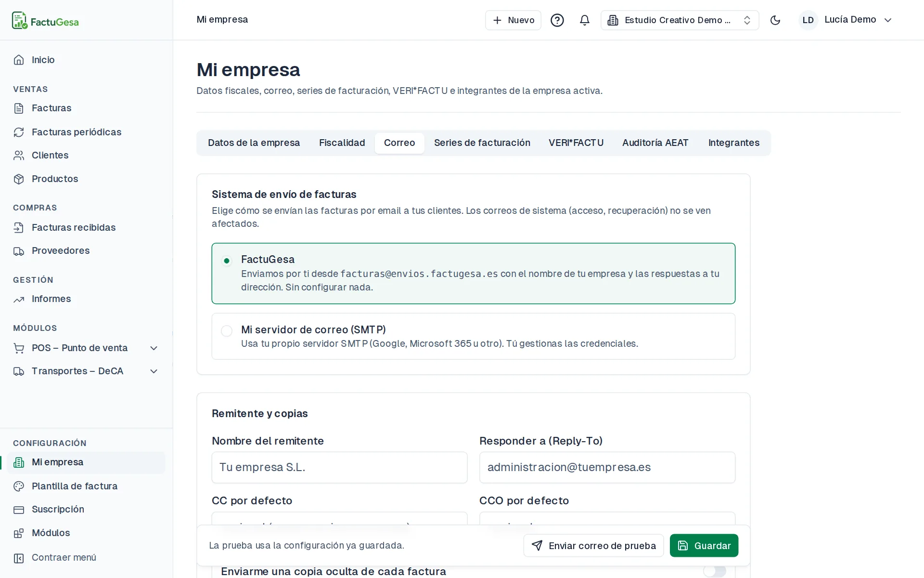Click Enviar correo de prueba button
The image size is (924, 578).
click(593, 545)
